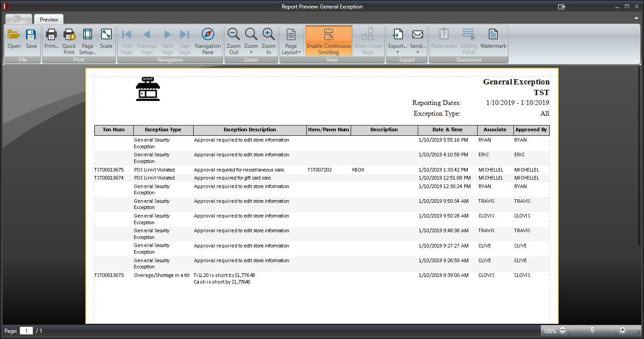Click the Overage/Shortage in a till cell
Screen dimensions: 644x339
pyautogui.click(x=162, y=275)
